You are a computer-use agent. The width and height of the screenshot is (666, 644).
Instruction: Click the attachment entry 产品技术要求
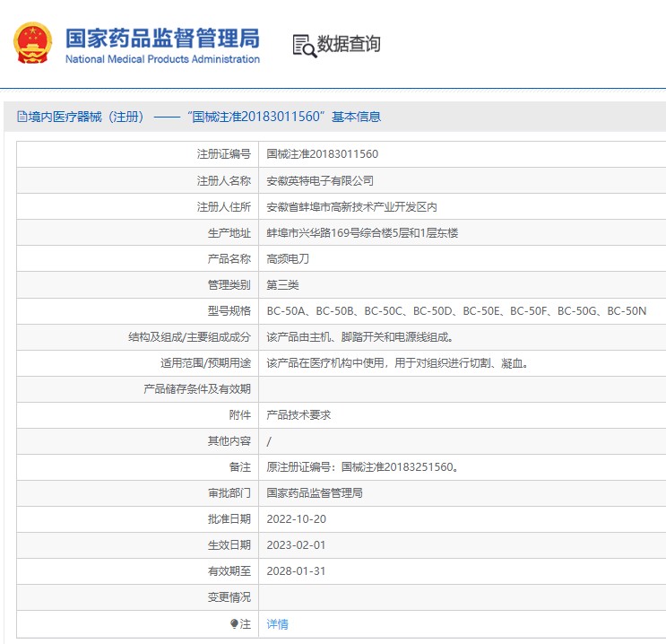point(298,415)
